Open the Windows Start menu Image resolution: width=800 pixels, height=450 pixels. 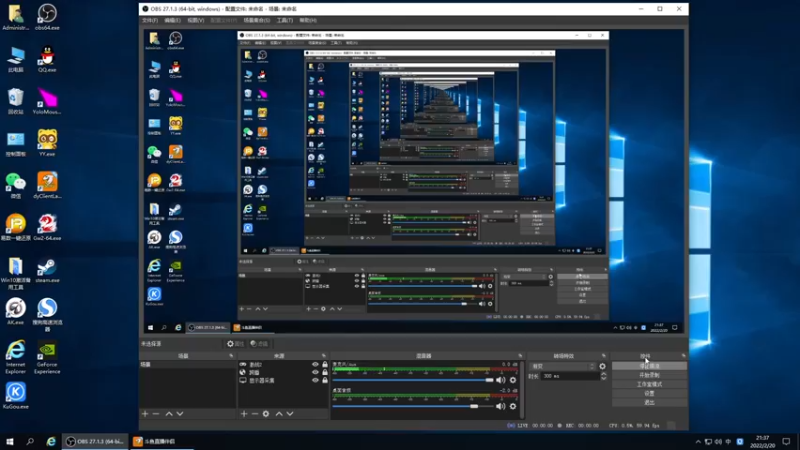coord(10,441)
